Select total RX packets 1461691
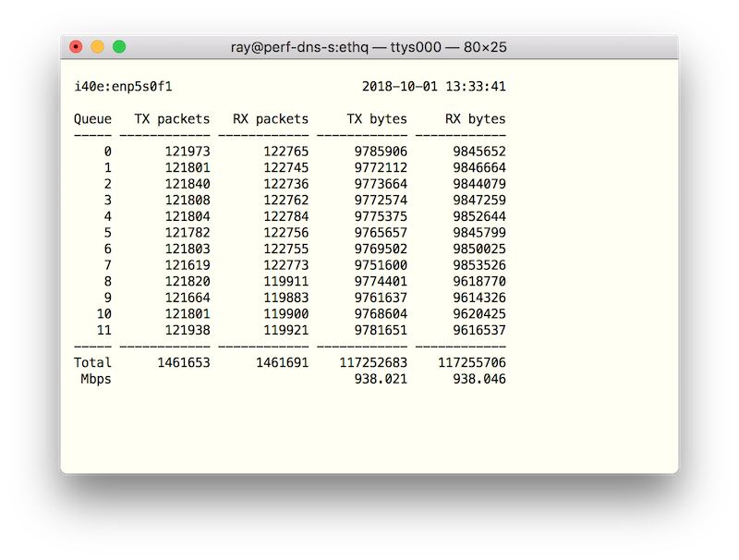Image resolution: width=739 pixels, height=560 pixels. pyautogui.click(x=283, y=362)
